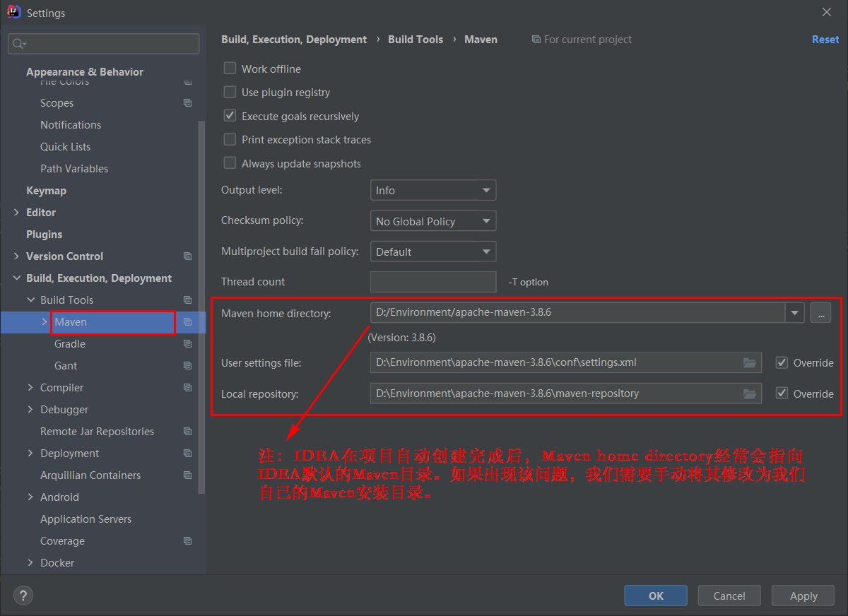The height and width of the screenshot is (616, 848).
Task: Click project-level icon beside Scopes
Action: (187, 103)
